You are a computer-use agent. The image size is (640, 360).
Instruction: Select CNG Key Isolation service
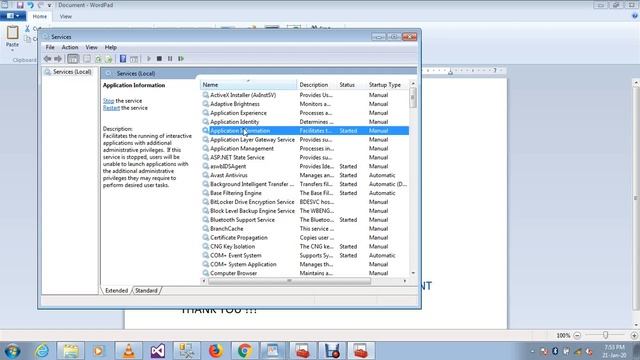305,247
